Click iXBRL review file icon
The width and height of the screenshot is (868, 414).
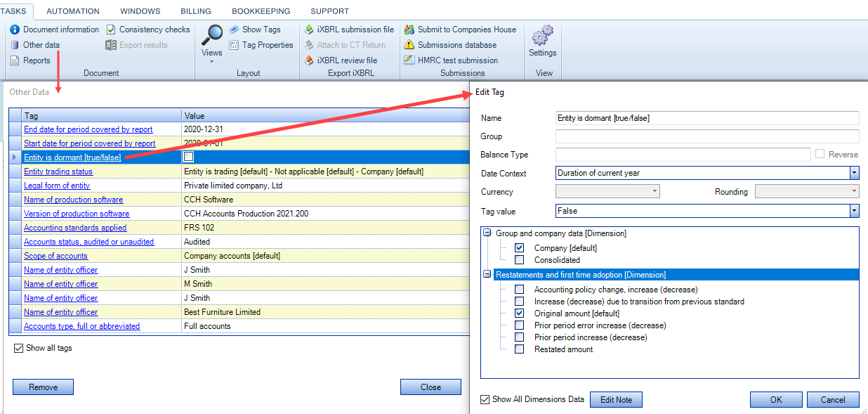(x=309, y=60)
